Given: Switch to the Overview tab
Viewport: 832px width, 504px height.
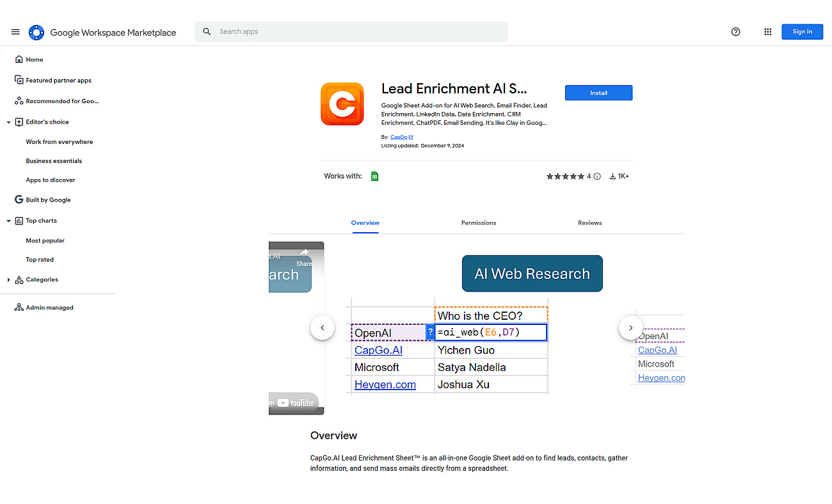Looking at the screenshot, I should [x=365, y=223].
